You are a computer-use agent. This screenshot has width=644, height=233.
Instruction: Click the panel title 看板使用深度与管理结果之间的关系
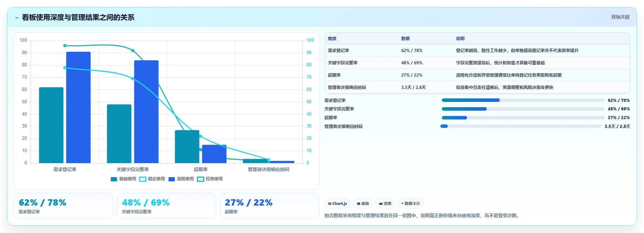[x=78, y=17]
